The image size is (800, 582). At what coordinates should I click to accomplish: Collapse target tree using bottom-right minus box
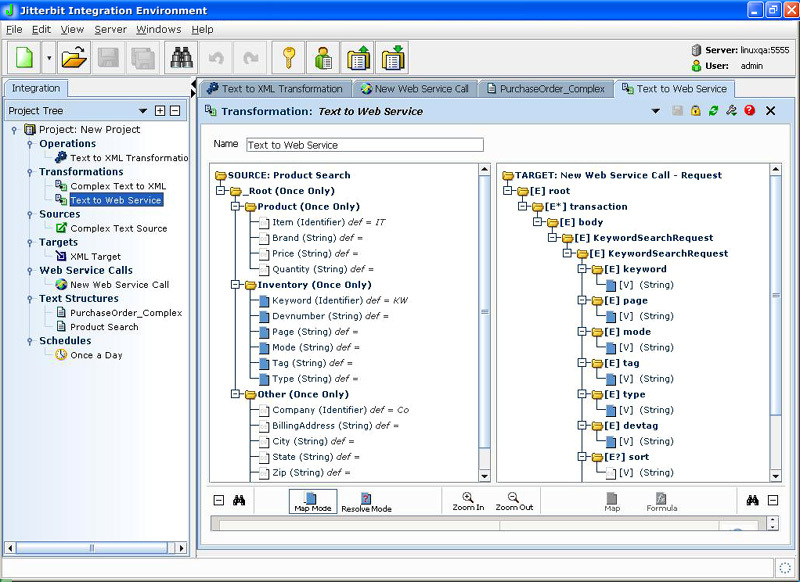click(773, 500)
